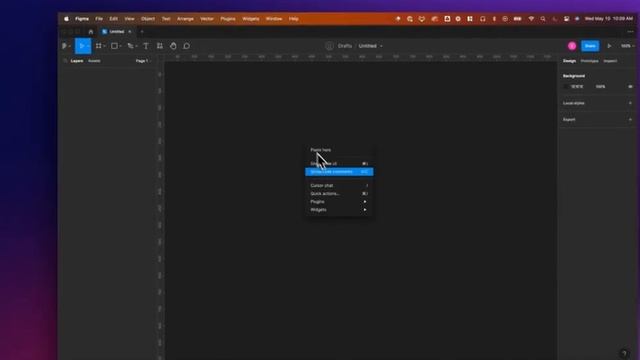The image size is (640, 360).
Task: Click the three-dots overflow icon in tab bar
Action: coord(631,32)
